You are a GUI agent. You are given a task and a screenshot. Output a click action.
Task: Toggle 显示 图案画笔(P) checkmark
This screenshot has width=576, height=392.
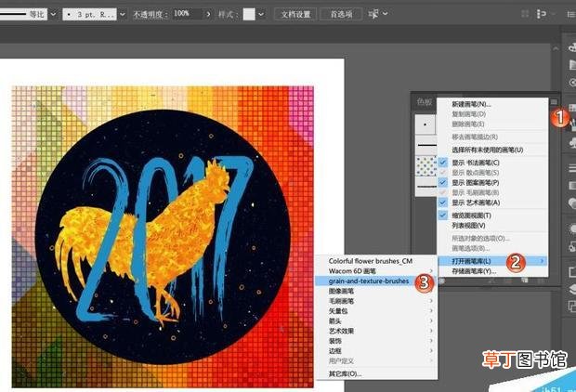[443, 183]
